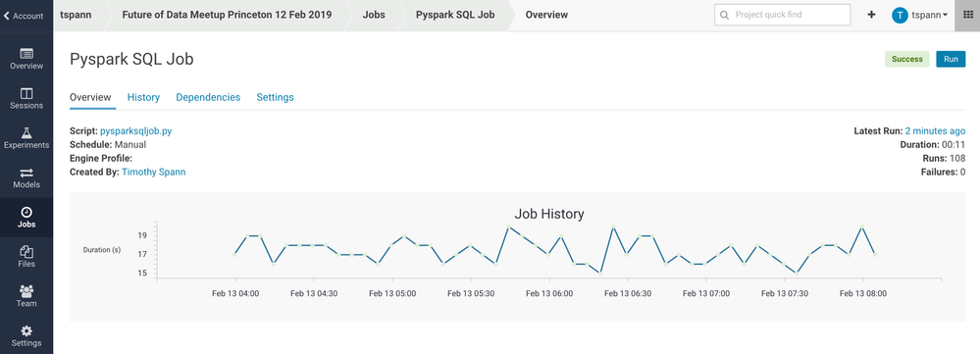980x354 pixels.
Task: Click the Feb 13 08:00 axis label
Action: click(862, 293)
